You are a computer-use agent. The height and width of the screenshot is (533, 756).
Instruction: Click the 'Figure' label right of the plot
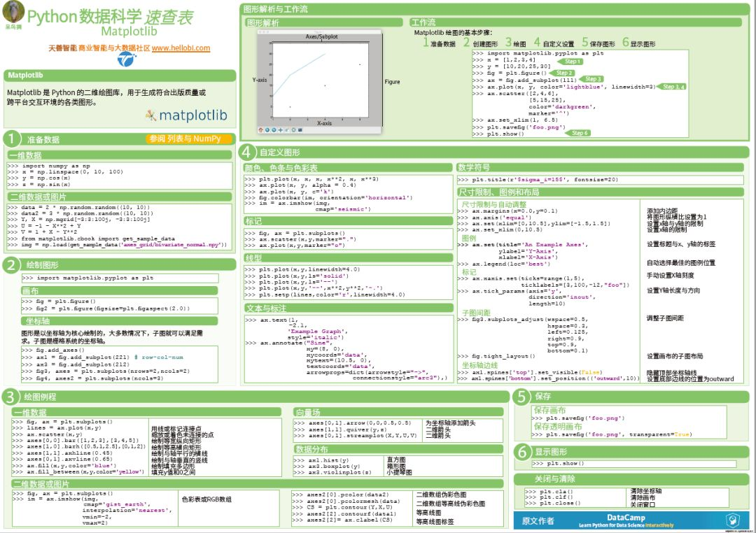393,82
